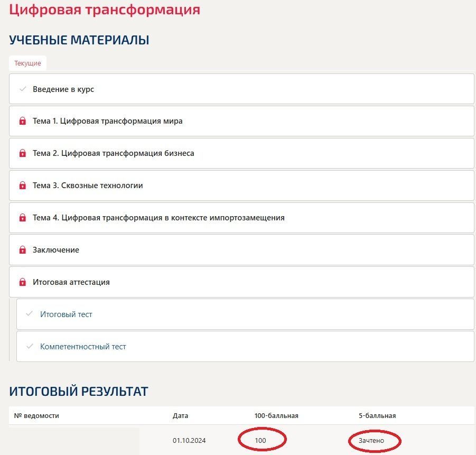
Task: Expand Тема 1. Цифровая трансформация мира
Action: coord(241,121)
